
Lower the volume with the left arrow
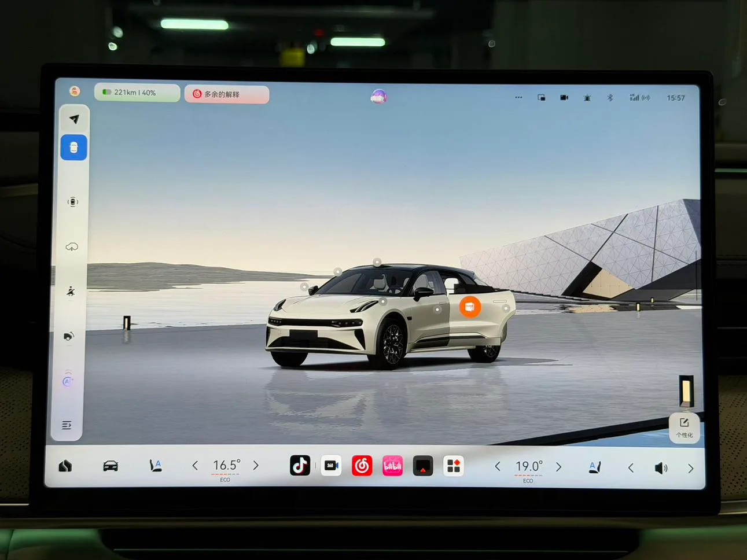631,468
